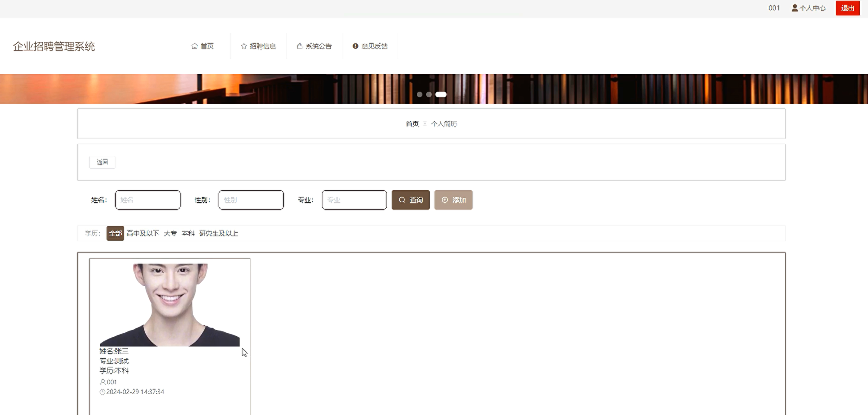Viewport: 868px width, 415px height.
Task: Click the timestamp 2024-02-29 14:37:34
Action: pyautogui.click(x=135, y=392)
